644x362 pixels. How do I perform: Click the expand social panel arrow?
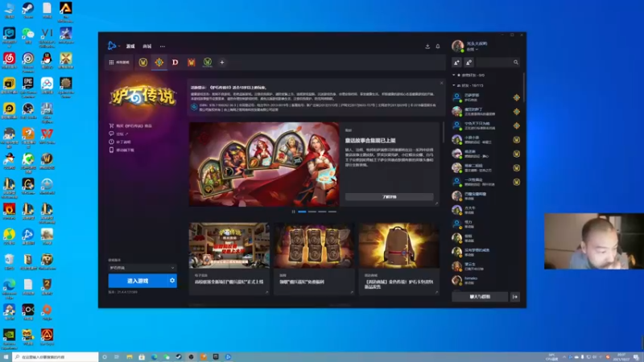515,297
